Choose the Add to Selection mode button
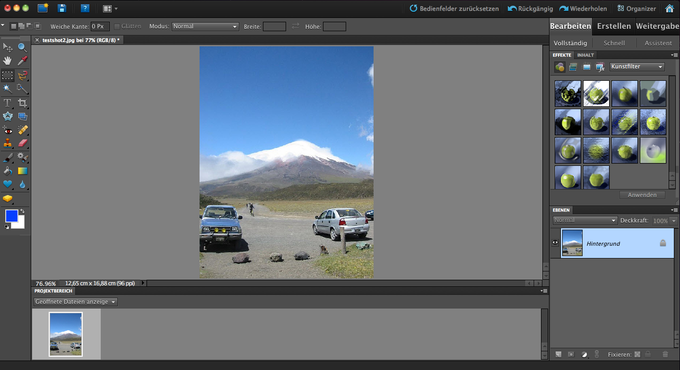 (21, 26)
